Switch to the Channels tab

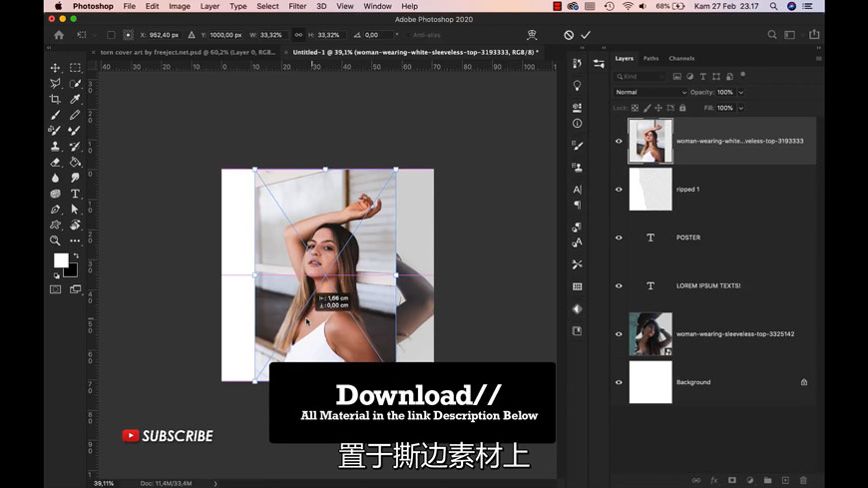681,58
